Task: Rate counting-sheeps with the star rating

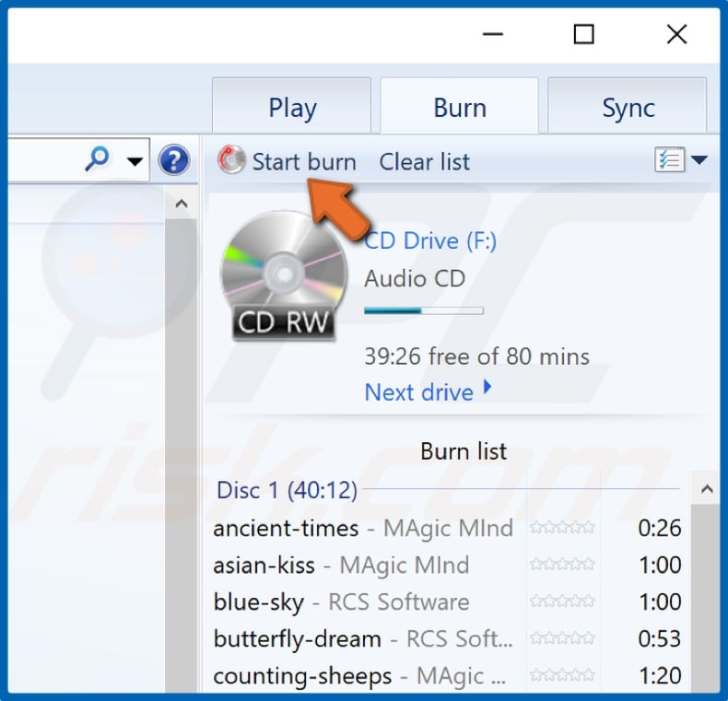Action: tap(562, 675)
